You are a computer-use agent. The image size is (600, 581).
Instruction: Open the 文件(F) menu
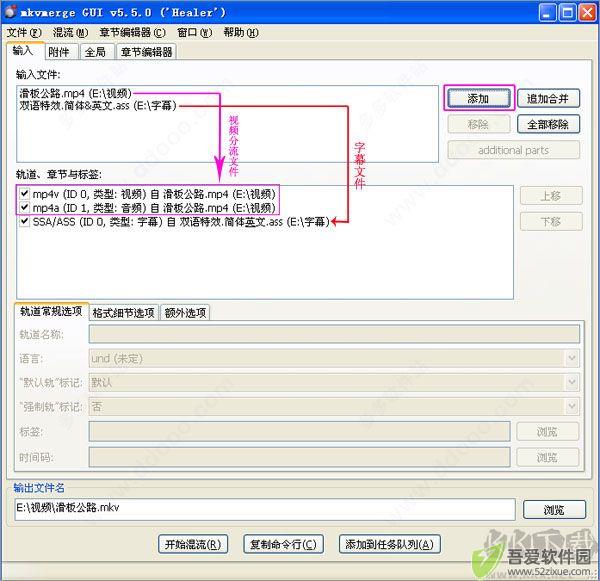pos(24,33)
